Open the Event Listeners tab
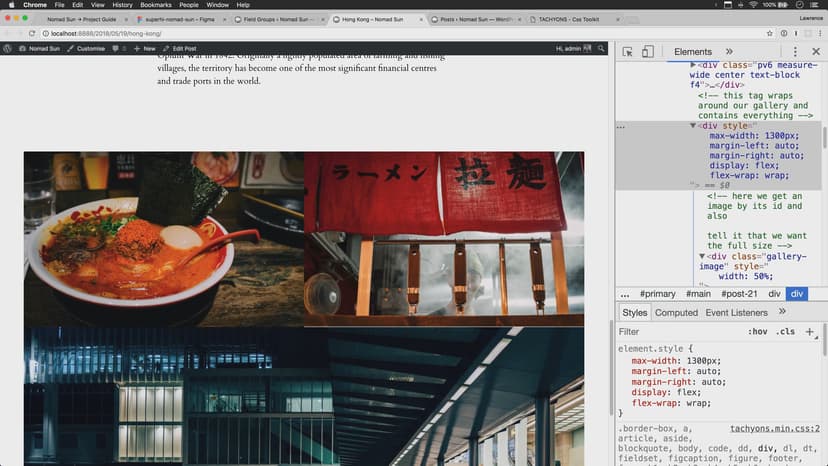 [737, 313]
